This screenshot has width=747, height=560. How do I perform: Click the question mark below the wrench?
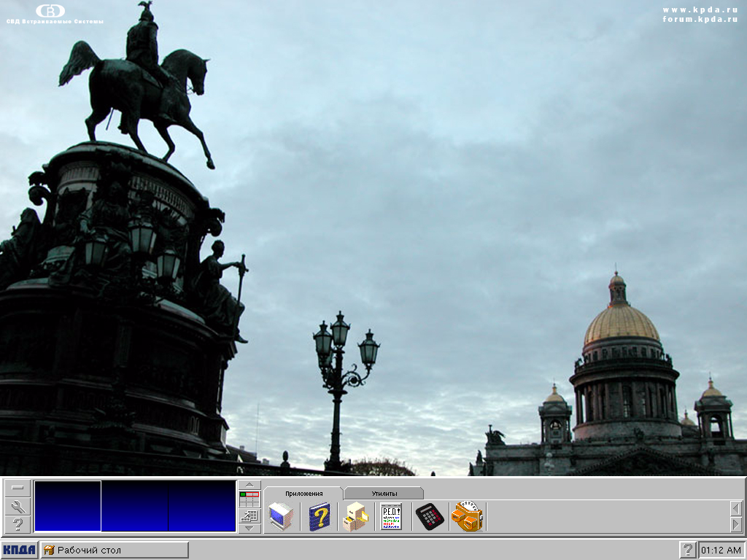coord(18,524)
